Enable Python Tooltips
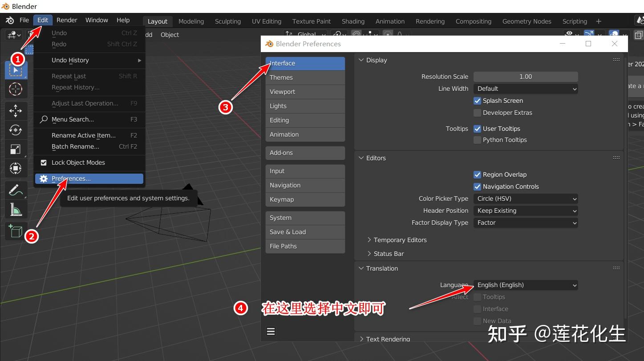 pos(478,140)
